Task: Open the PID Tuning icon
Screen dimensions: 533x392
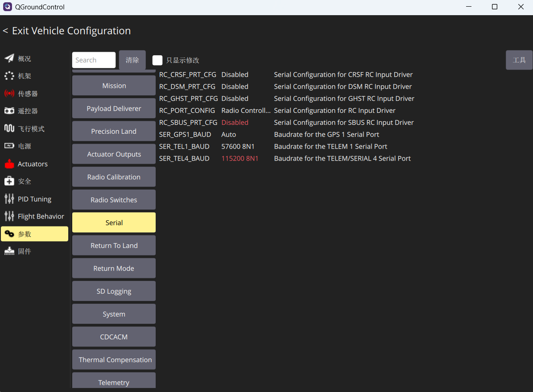Action: (x=9, y=199)
